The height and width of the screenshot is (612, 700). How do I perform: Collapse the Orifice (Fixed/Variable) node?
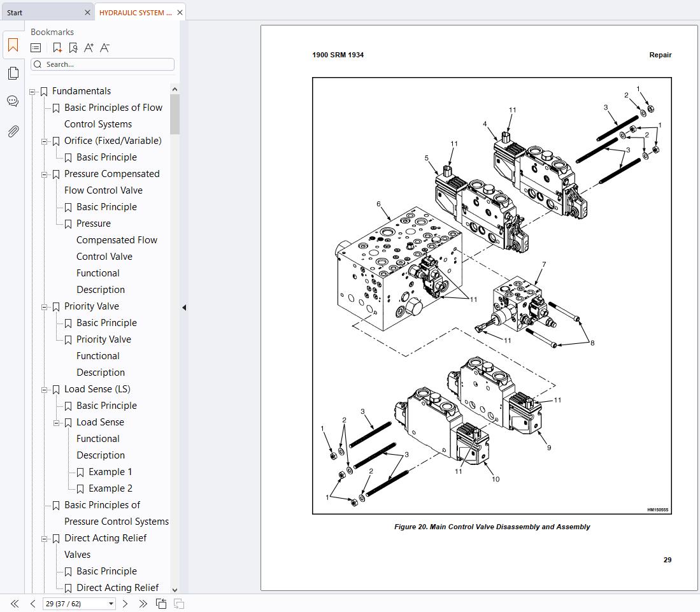point(44,141)
